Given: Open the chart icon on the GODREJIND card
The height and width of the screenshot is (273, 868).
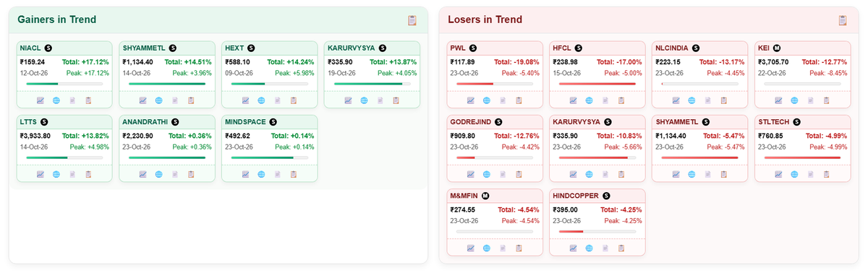Looking at the screenshot, I should (471, 174).
